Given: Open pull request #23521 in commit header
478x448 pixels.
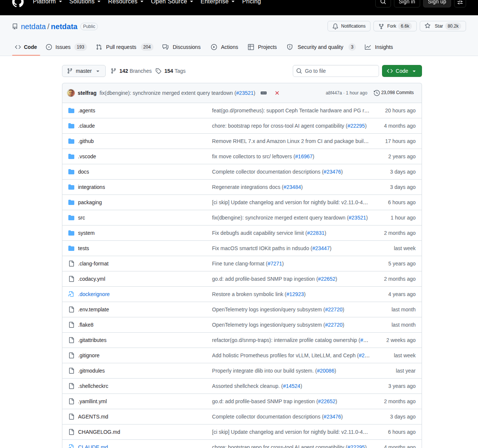Looking at the screenshot, I should [245, 93].
